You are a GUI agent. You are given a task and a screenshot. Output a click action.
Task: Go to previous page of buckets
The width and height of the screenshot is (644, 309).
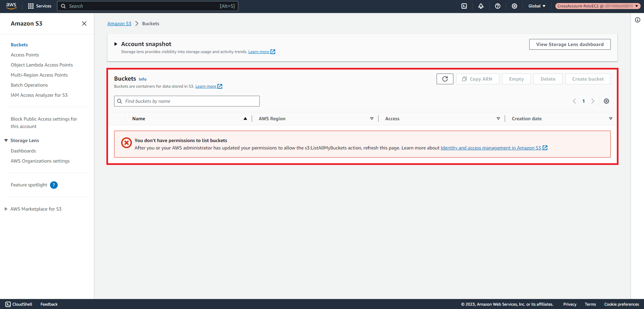tap(574, 101)
